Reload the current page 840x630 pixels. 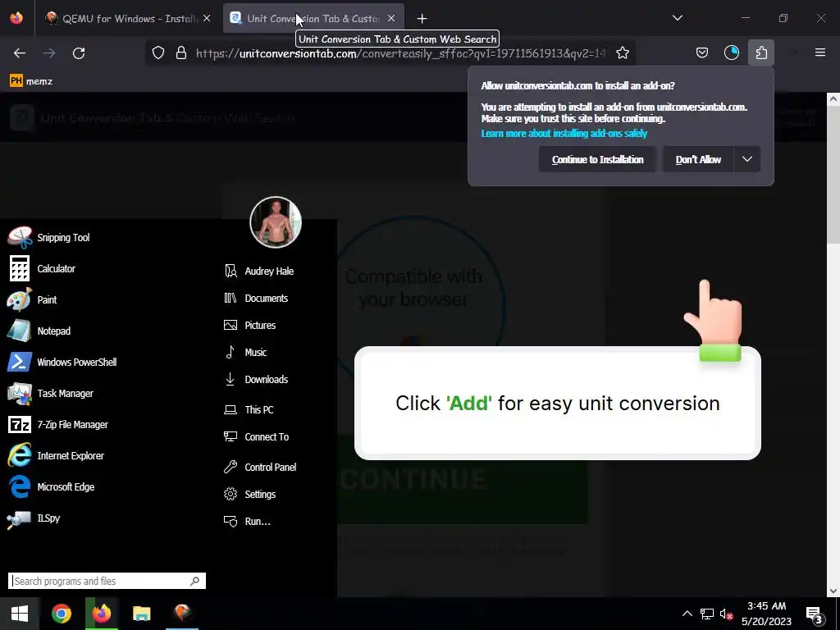pyautogui.click(x=79, y=53)
